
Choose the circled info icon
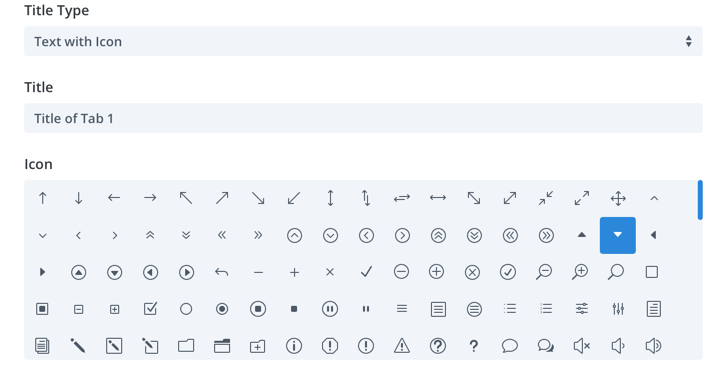pos(294,346)
